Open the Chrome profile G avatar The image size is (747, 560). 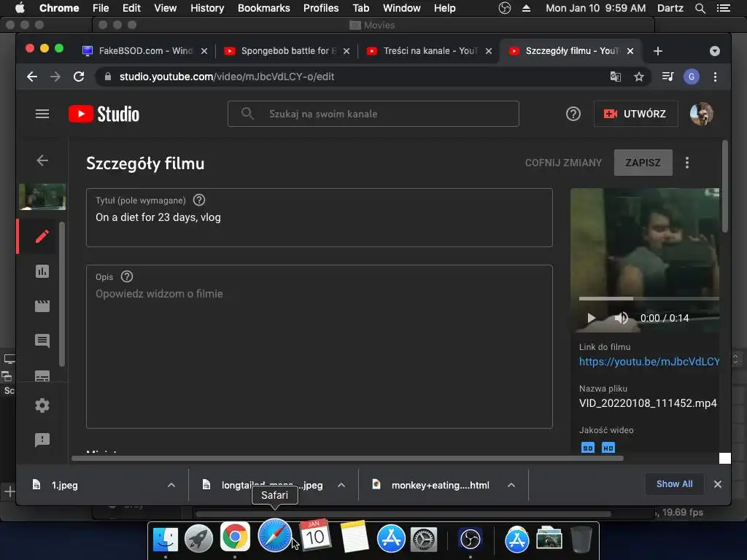[x=692, y=77]
